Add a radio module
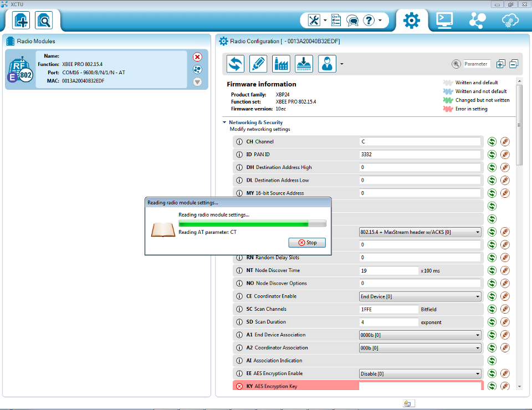532x410 pixels. 21,20
